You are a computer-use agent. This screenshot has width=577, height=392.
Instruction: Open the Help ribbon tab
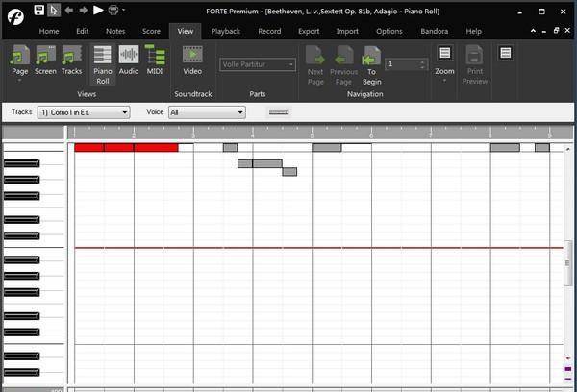tap(473, 32)
